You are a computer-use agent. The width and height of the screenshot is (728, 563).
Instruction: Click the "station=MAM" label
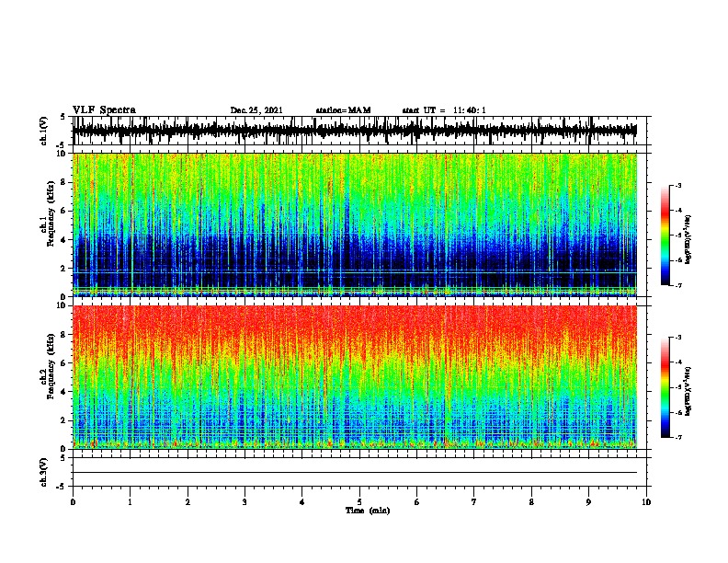click(343, 110)
